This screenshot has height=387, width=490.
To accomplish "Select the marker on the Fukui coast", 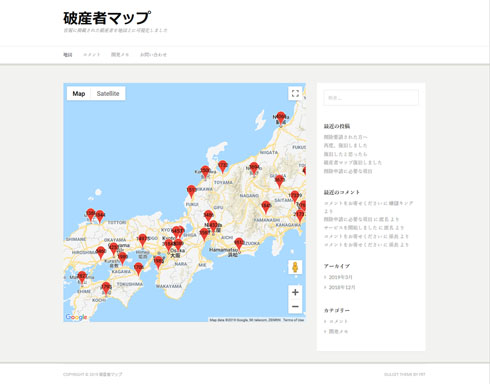I will click(191, 192).
